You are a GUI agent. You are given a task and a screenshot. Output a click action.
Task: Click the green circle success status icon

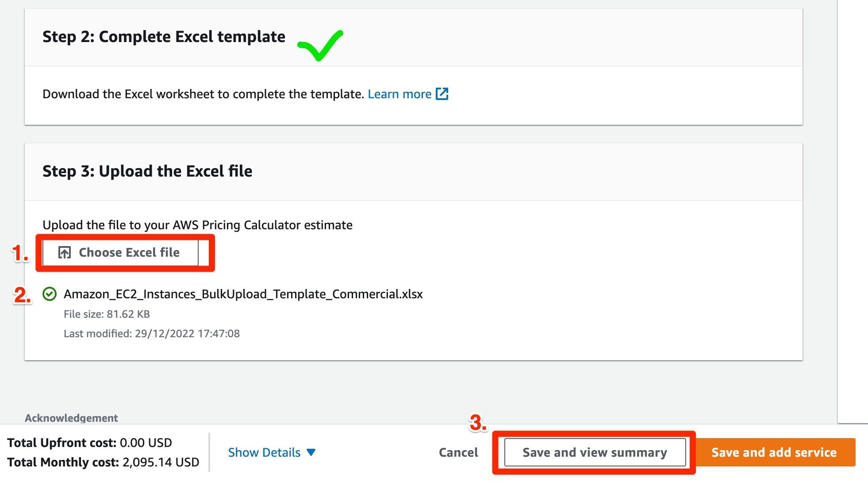pyautogui.click(x=50, y=293)
